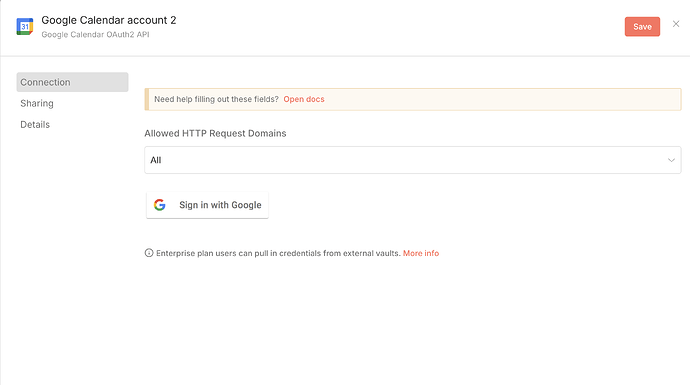Open docs link for help
The height and width of the screenshot is (385, 690).
304,99
